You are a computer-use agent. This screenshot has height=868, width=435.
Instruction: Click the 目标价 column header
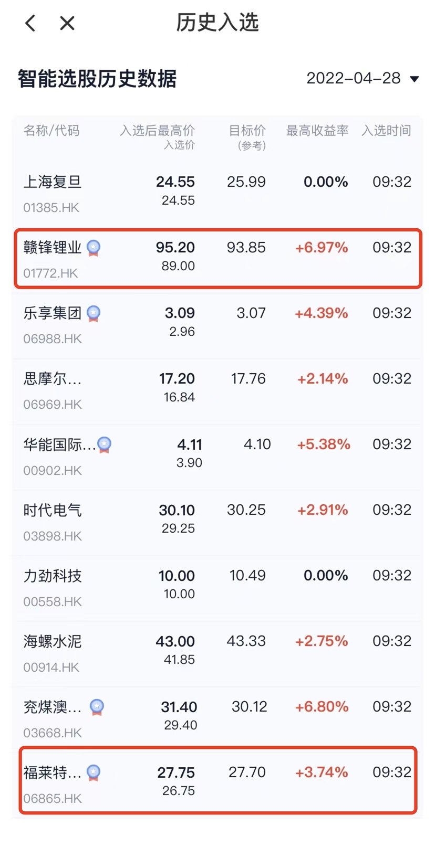(247, 131)
